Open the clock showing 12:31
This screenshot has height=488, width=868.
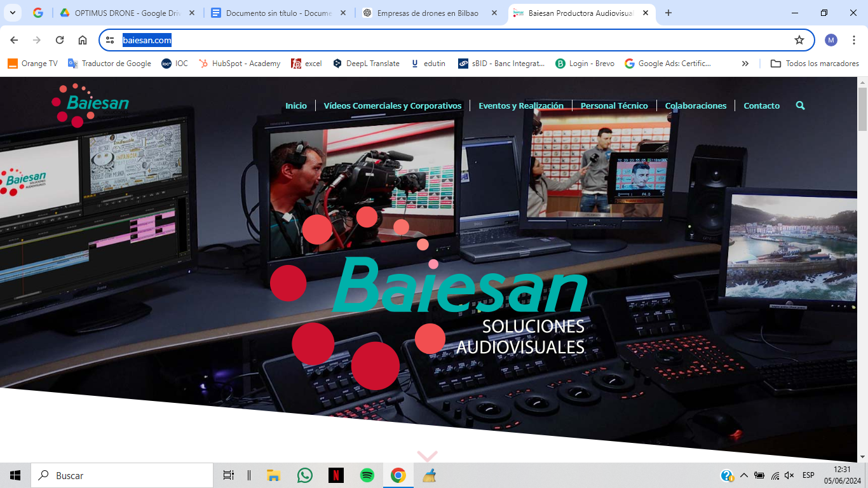[x=842, y=475]
